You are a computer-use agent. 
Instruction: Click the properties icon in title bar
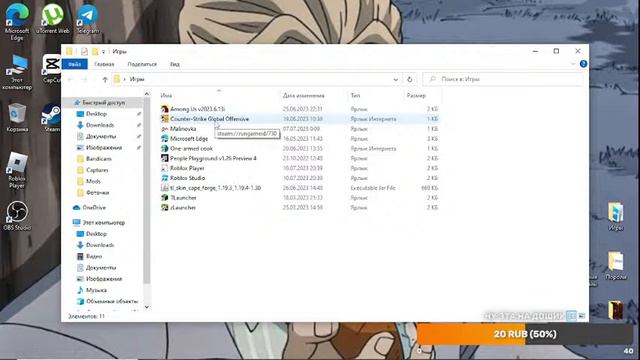[84, 51]
